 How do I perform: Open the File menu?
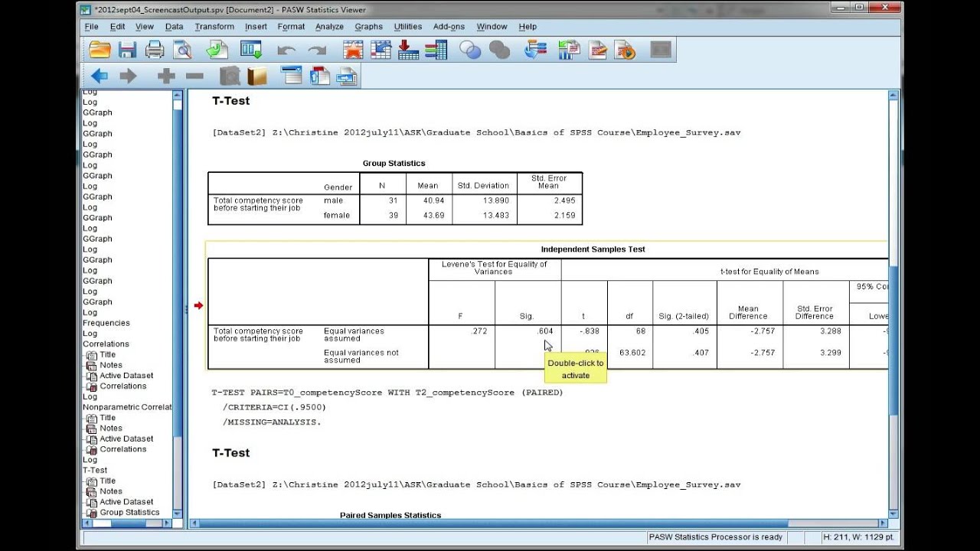coord(91,27)
